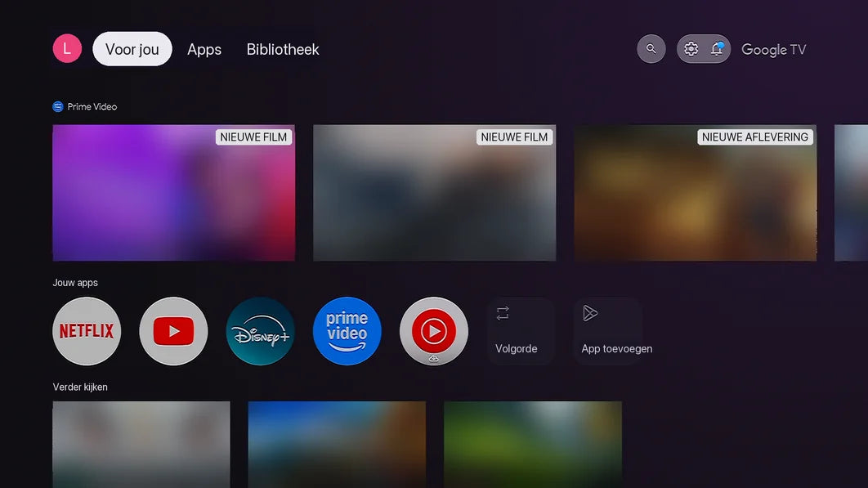Click the Jouw apps heading
Image resolution: width=868 pixels, height=488 pixels.
tap(75, 283)
